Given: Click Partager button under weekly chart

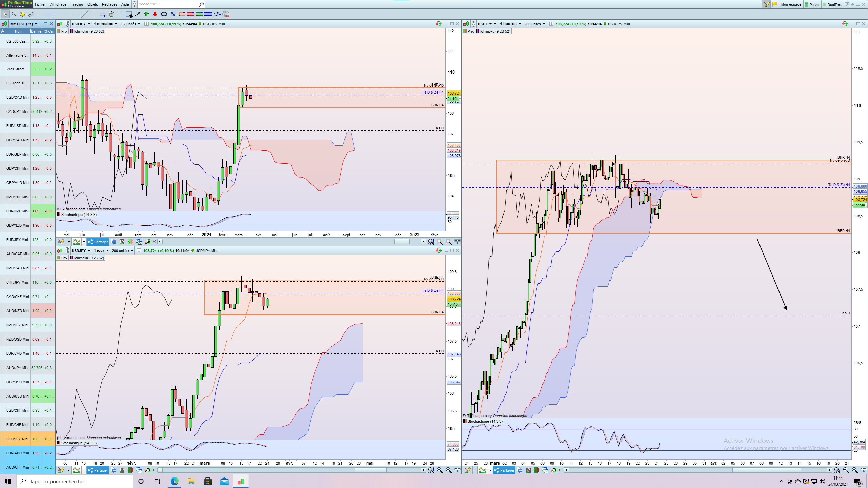Looking at the screenshot, I should click(98, 242).
